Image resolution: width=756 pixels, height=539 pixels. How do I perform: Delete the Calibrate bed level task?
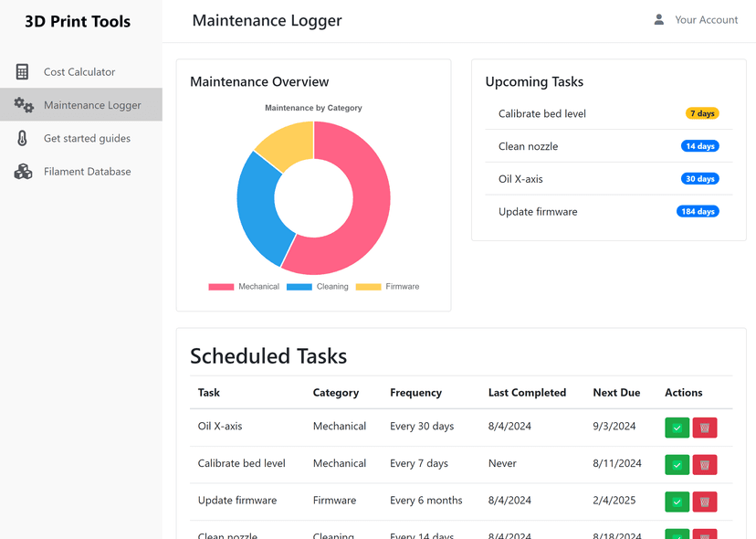(704, 465)
